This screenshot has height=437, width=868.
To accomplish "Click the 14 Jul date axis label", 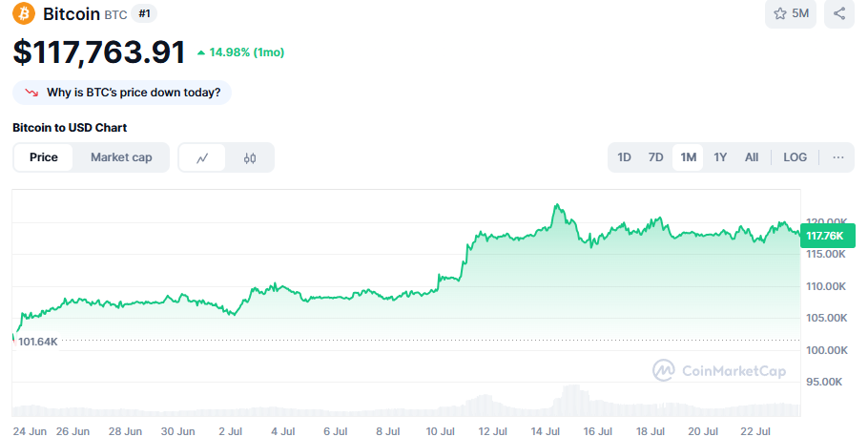I will 546,431.
